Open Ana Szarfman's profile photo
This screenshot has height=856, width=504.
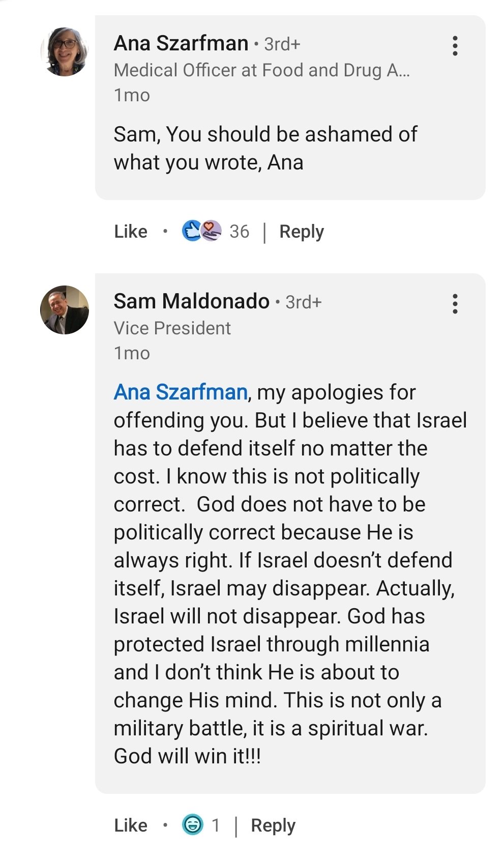tap(65, 52)
